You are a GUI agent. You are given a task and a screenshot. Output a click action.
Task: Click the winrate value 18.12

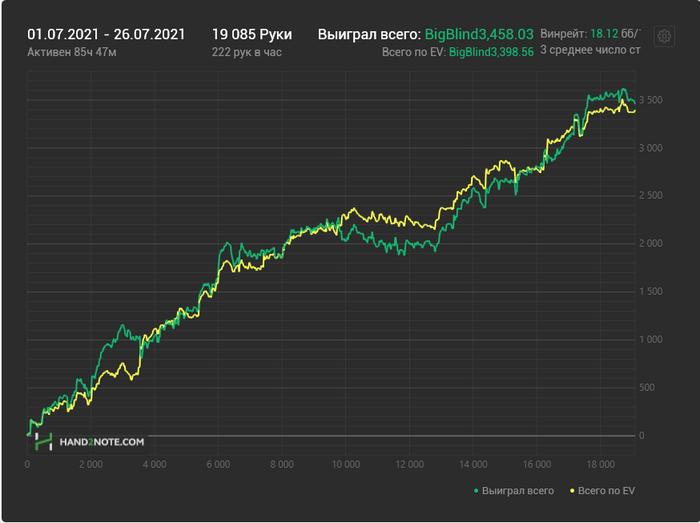[x=604, y=34]
